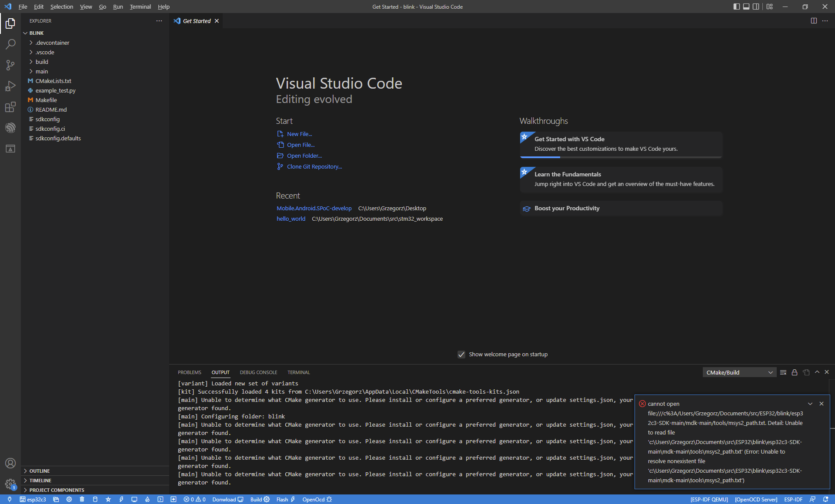Open the Selection menu
835x504 pixels.
click(x=61, y=7)
